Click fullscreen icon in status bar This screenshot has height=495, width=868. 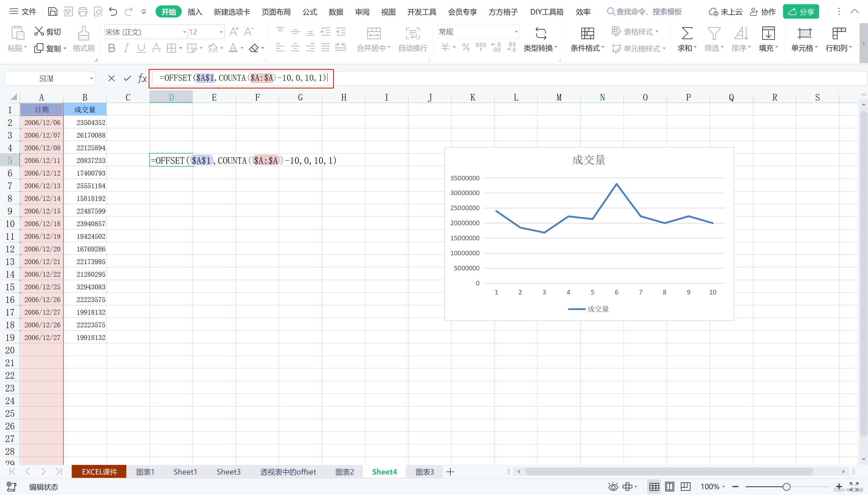[x=854, y=487]
